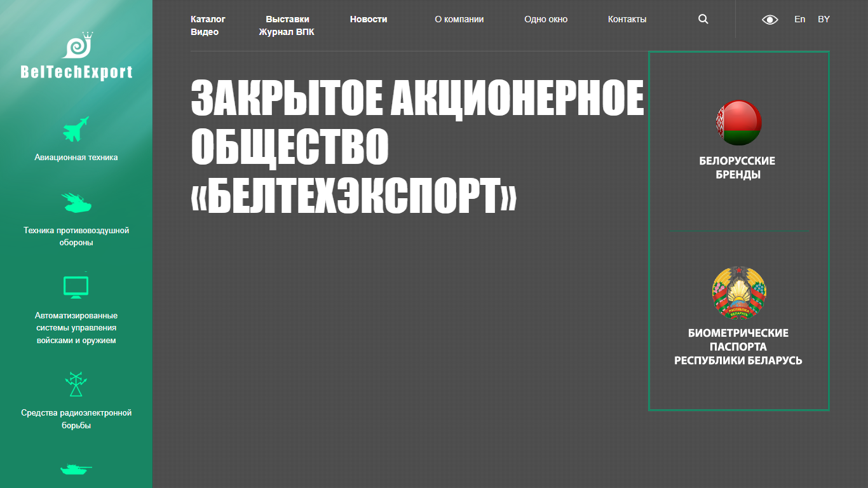868x488 pixels.
Task: Open the Выставки menu item
Action: [287, 19]
